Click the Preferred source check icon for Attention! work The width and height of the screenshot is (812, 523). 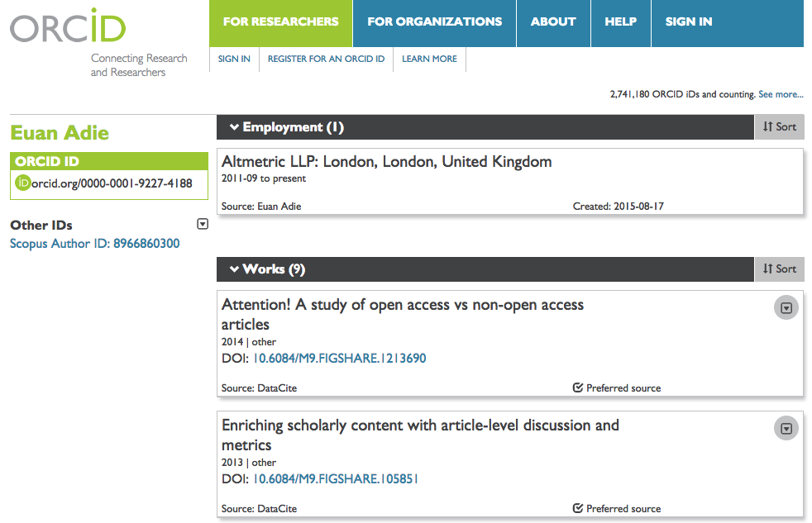pos(578,387)
